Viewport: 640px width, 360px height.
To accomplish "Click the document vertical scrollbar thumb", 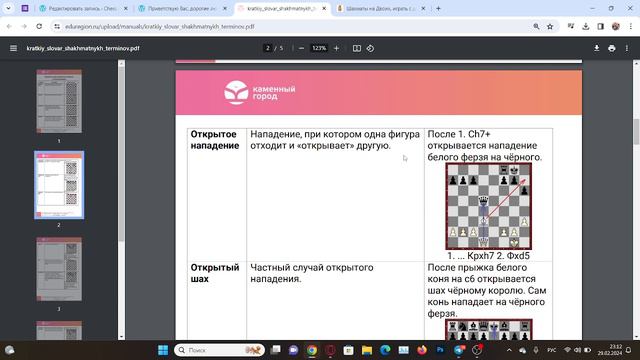I will click(x=636, y=131).
